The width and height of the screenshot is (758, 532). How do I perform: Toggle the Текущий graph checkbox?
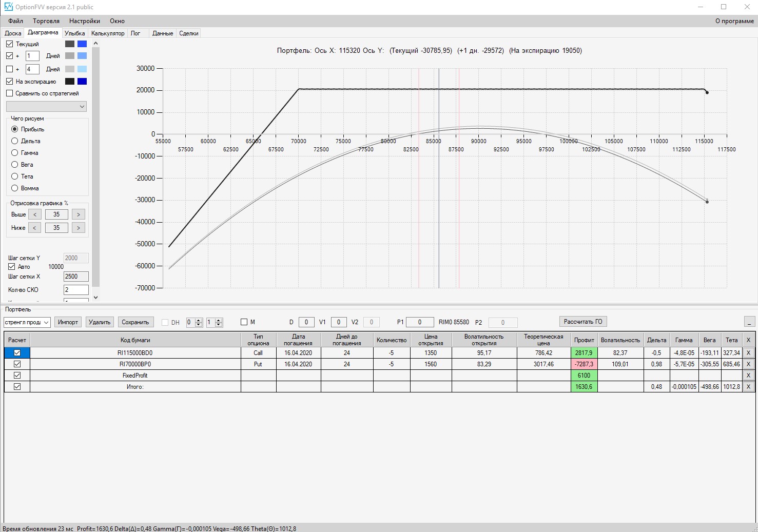(9, 44)
